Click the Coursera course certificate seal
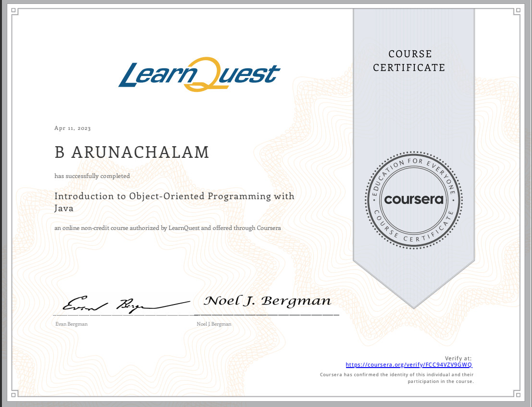The height and width of the screenshot is (407, 532). tap(414, 200)
